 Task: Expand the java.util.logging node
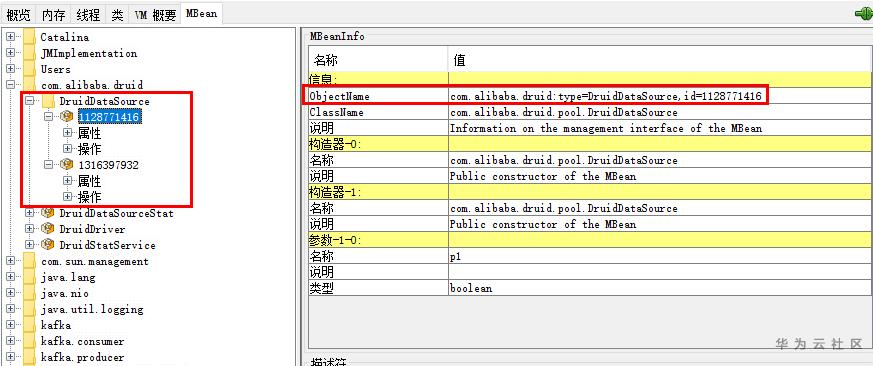point(11,309)
